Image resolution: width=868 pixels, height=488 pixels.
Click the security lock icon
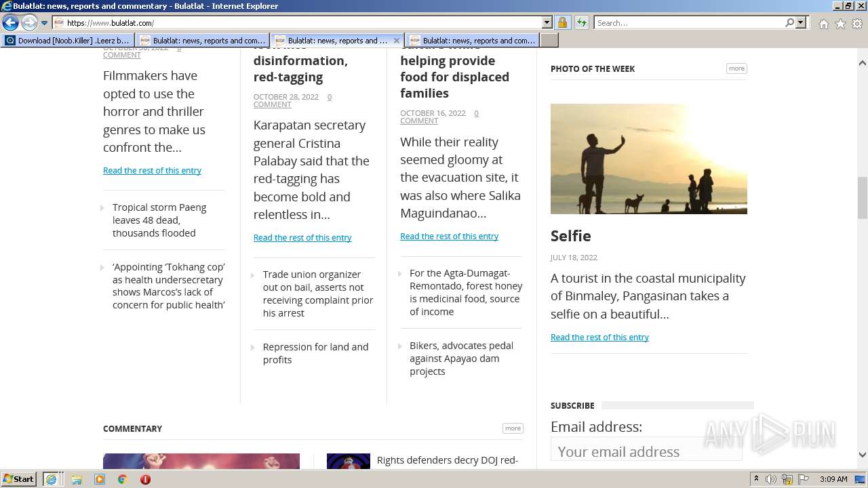[562, 22]
